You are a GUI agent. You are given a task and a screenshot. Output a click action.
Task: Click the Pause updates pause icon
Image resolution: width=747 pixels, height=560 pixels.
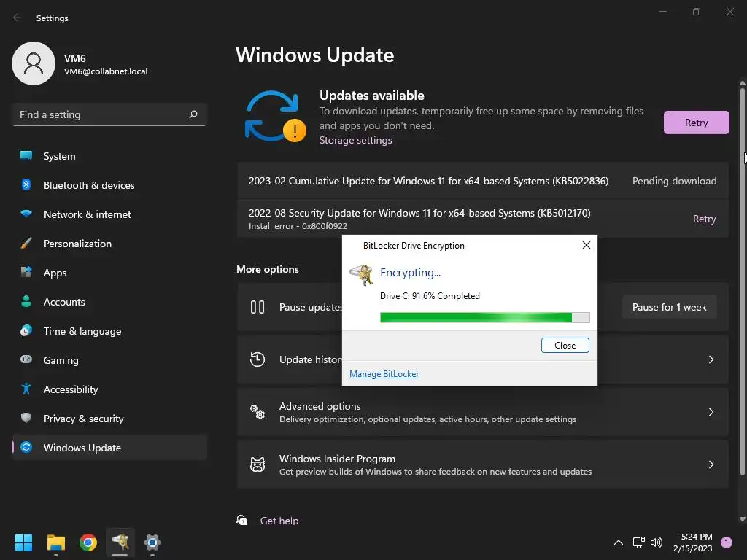coord(258,307)
